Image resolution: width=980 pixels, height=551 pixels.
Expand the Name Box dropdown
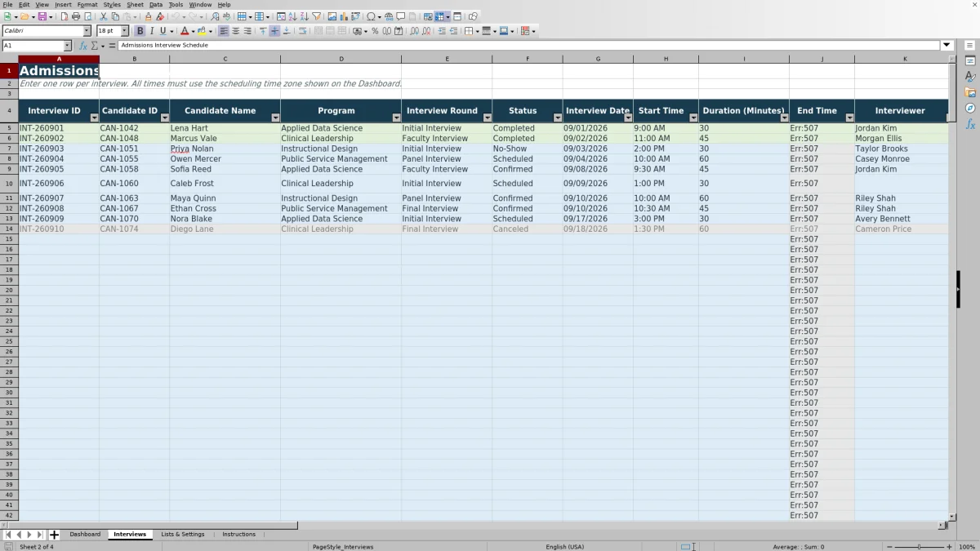coord(67,46)
